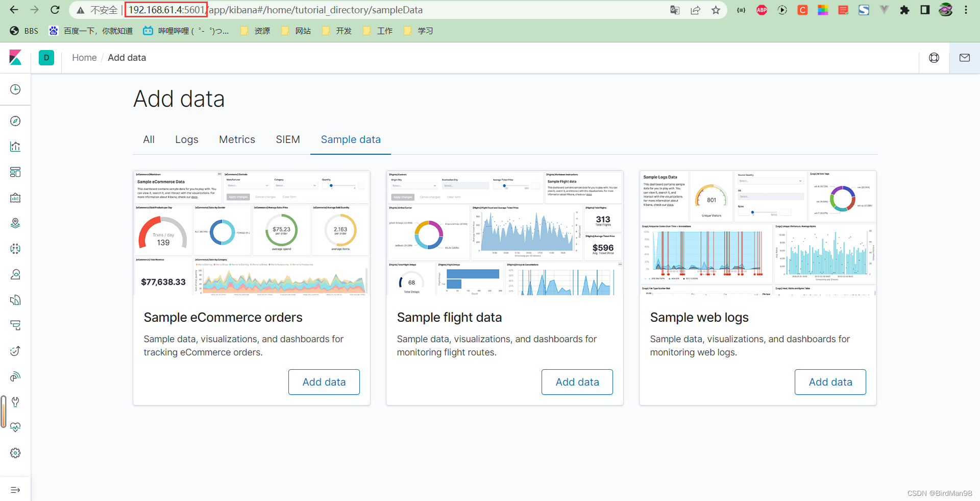980x501 pixels.
Task: Open the 学习 bookmarks folder
Action: click(x=419, y=31)
